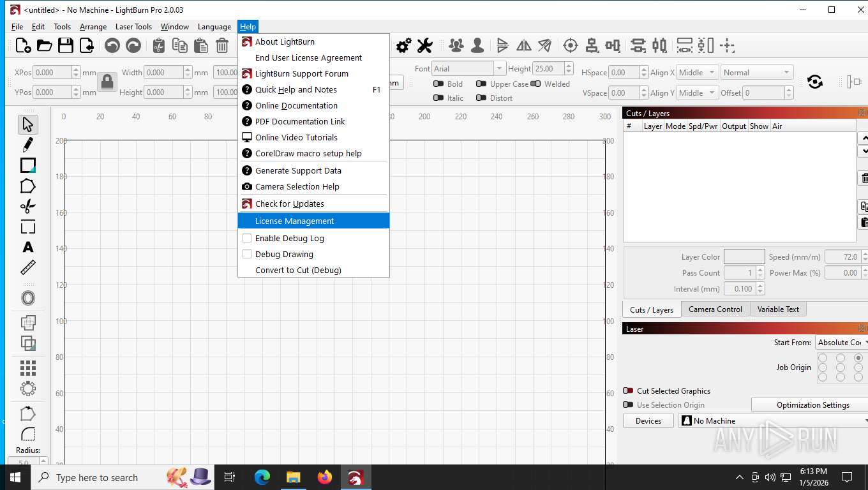Open the Font dropdown showing Arial
Image resolution: width=868 pixels, height=490 pixels.
[x=468, y=68]
